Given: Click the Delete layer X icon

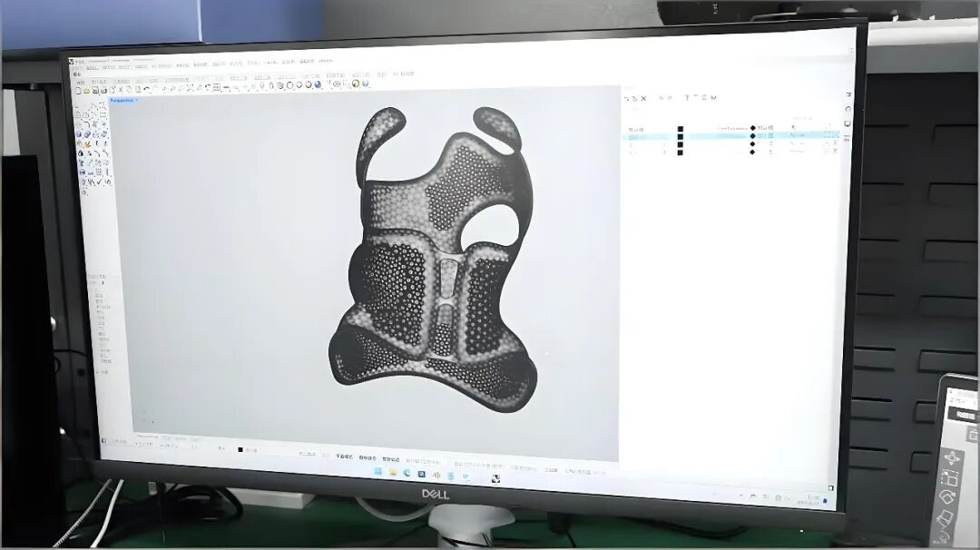Looking at the screenshot, I should (x=644, y=98).
